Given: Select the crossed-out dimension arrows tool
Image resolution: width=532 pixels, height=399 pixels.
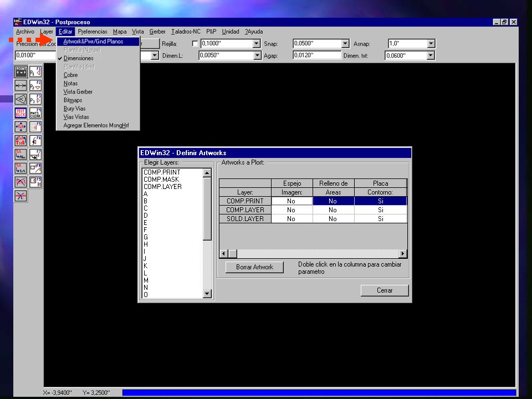Looking at the screenshot, I should (x=21, y=196).
